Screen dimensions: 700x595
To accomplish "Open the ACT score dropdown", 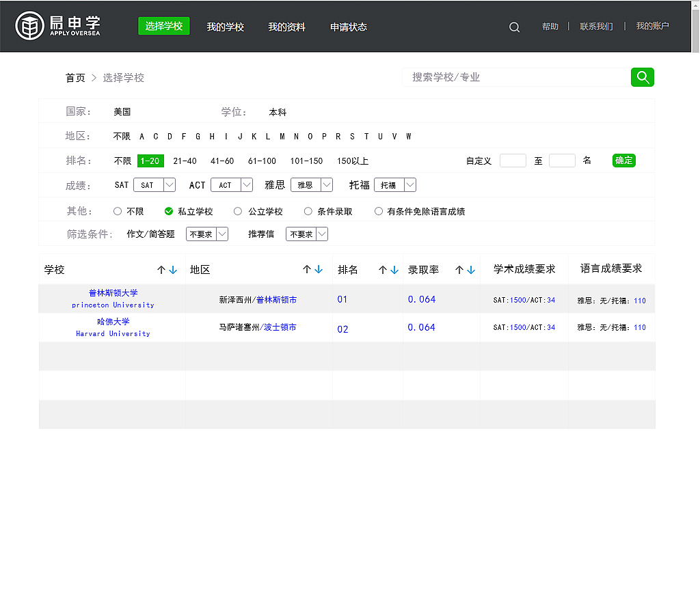I will [x=232, y=184].
